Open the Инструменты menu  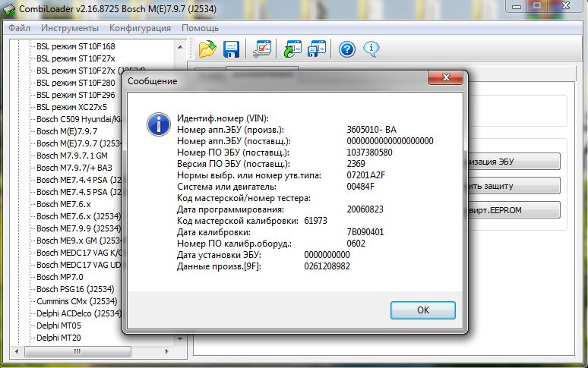70,28
